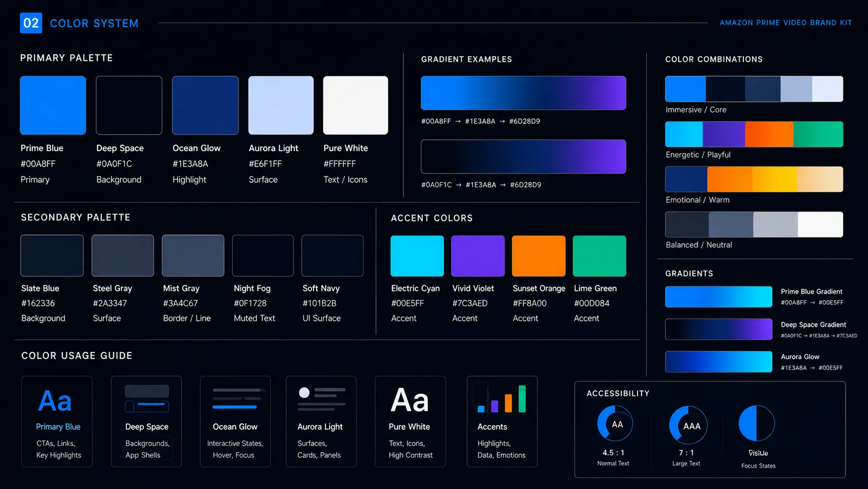Pick the Sunset Orange accent swatch
Screen dimensions: 868x489
coord(538,256)
